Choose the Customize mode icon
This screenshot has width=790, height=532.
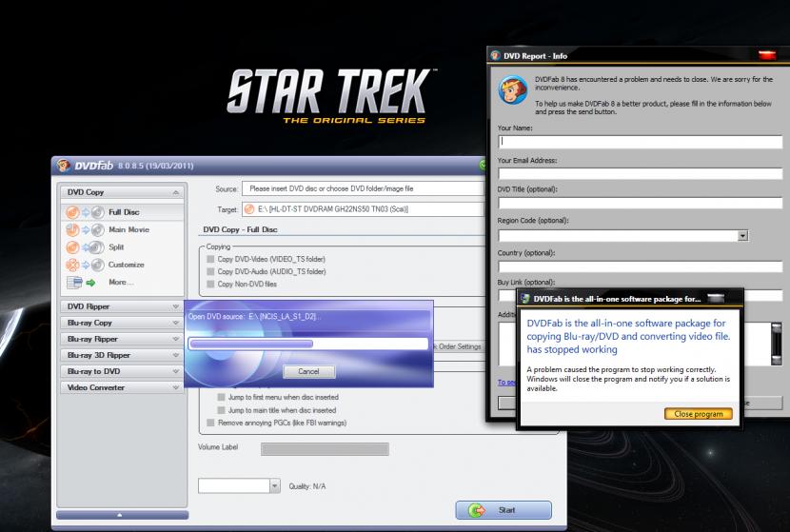click(x=85, y=265)
